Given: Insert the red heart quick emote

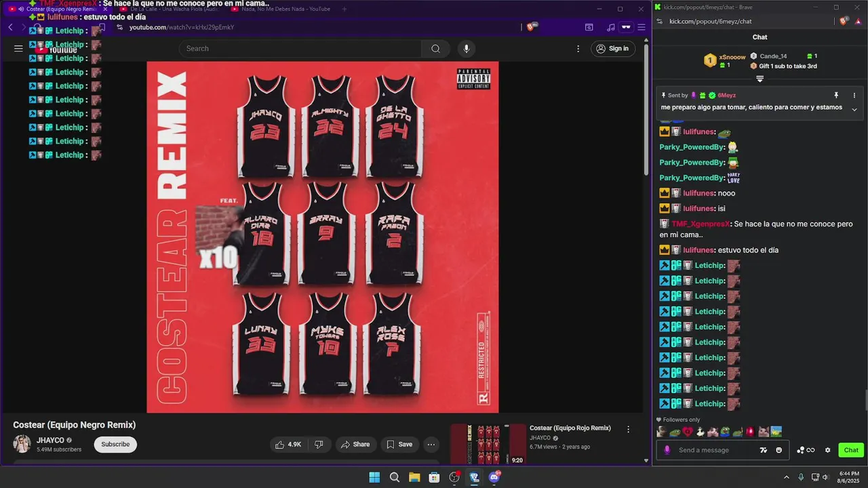Looking at the screenshot, I should pyautogui.click(x=687, y=432).
